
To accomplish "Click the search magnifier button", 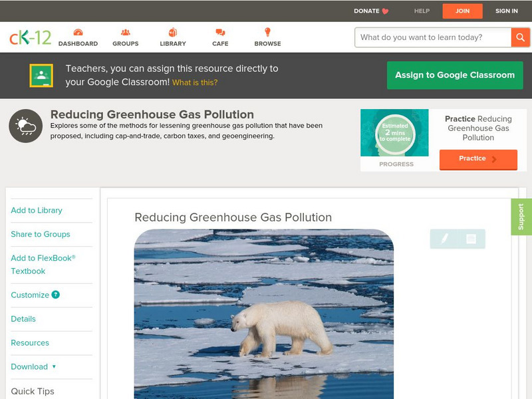I will coord(521,37).
